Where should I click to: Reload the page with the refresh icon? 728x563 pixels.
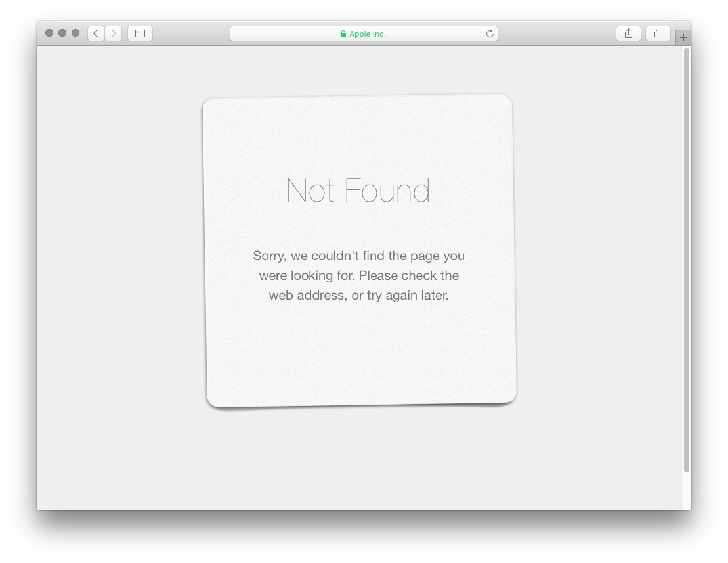point(489,34)
